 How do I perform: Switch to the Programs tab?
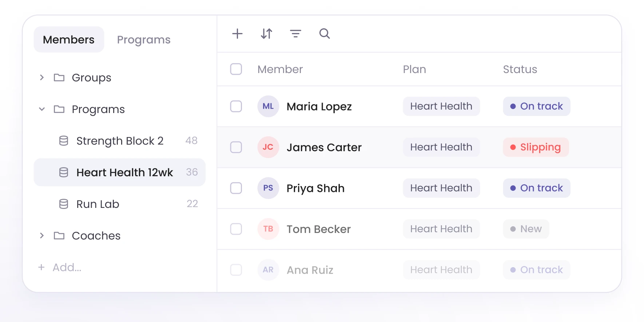(144, 39)
